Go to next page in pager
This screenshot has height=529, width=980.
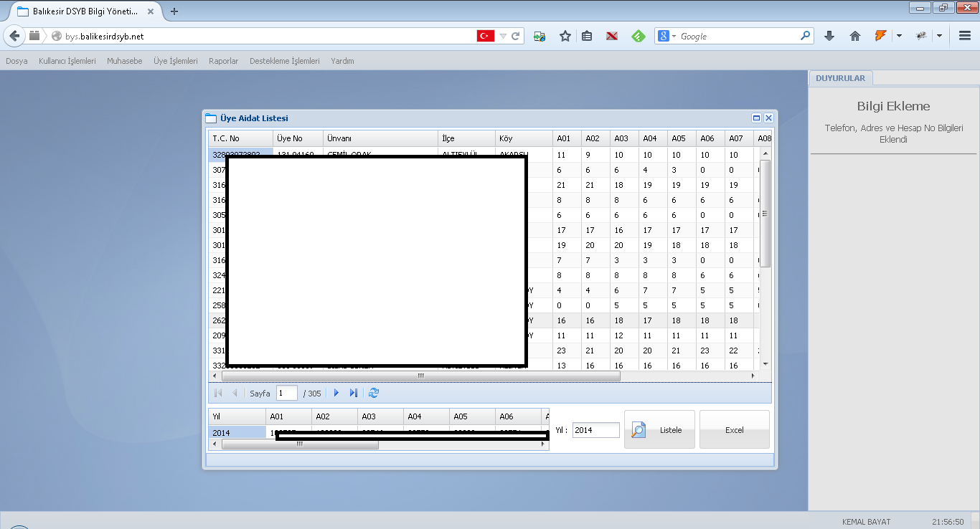(336, 393)
